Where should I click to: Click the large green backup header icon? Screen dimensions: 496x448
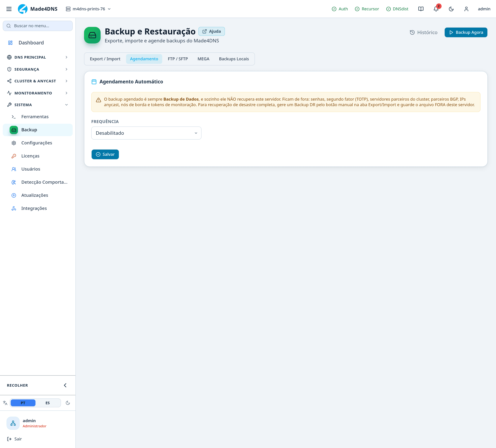tap(92, 35)
